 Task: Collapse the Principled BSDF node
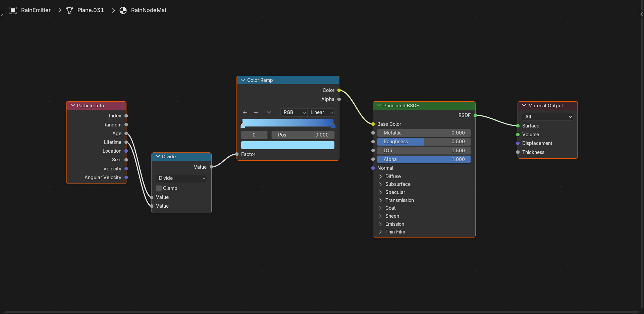[x=379, y=105]
